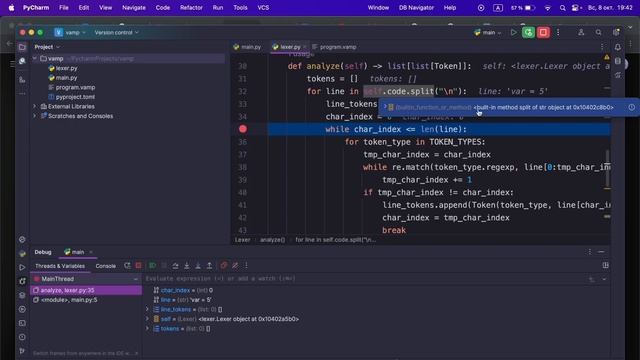640x360 pixels.
Task: Open the Run tool window play icon
Action: [22, 267]
